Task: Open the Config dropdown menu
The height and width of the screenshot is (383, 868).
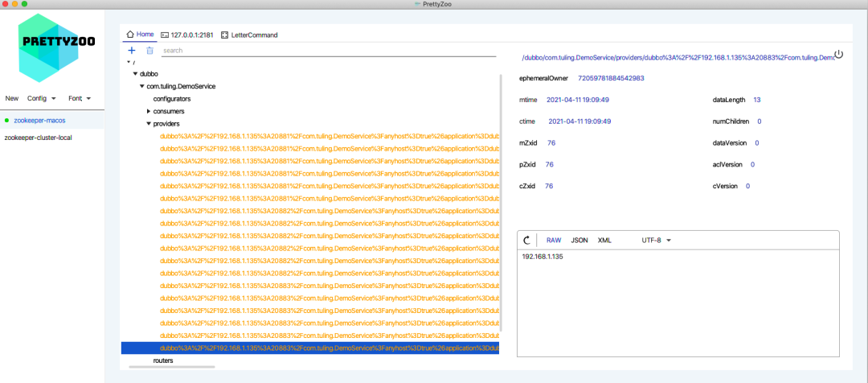Action: [x=42, y=98]
